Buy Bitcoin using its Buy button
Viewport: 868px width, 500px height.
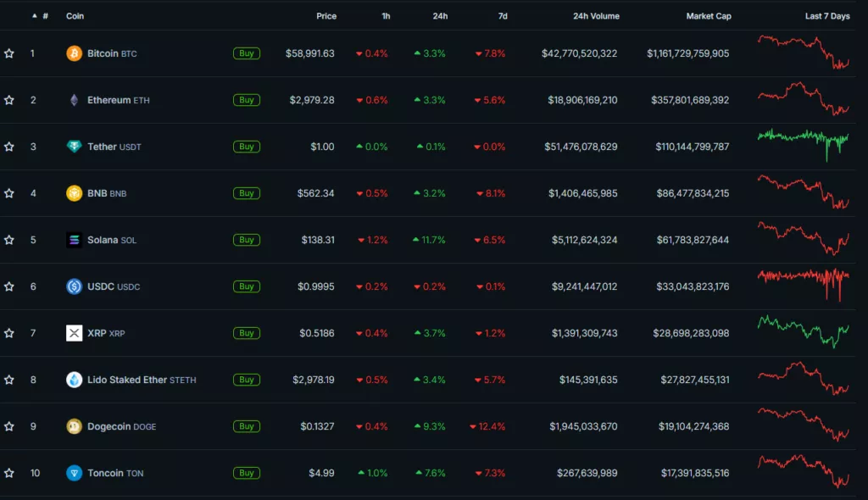[x=247, y=53]
